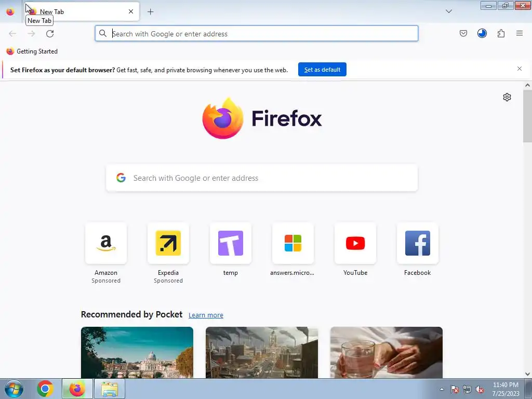The width and height of the screenshot is (532, 399).
Task: Click the vertical scrollbar thumb
Action: click(x=527, y=116)
